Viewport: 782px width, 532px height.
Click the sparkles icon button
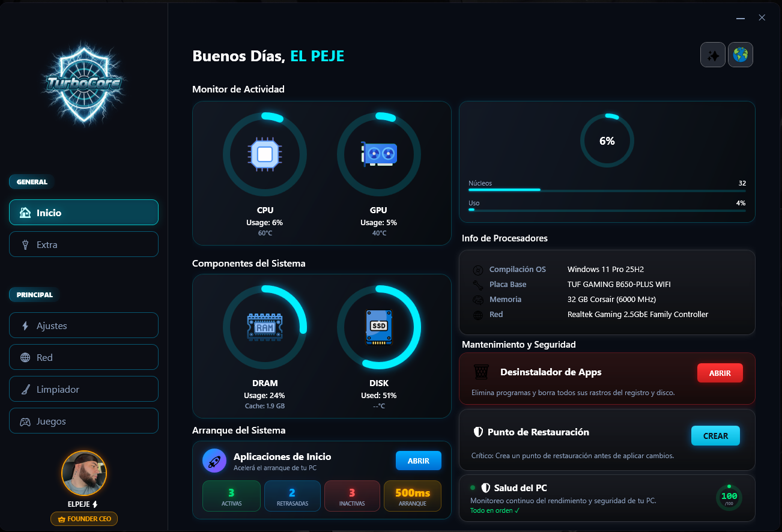click(713, 55)
